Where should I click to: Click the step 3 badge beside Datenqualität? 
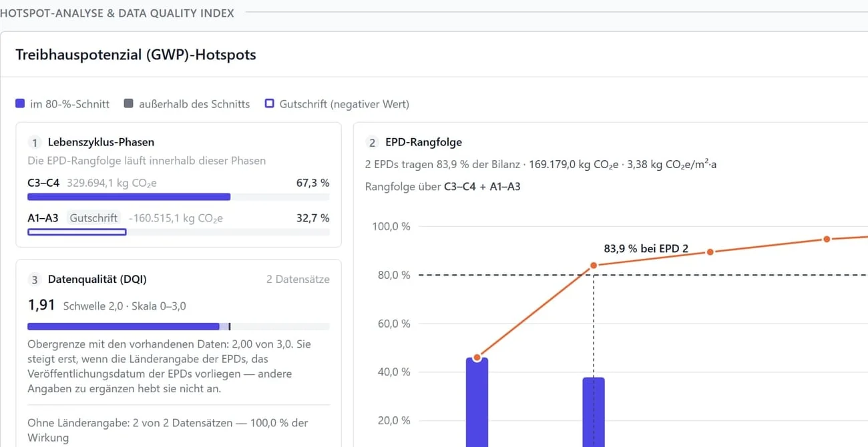click(x=35, y=280)
